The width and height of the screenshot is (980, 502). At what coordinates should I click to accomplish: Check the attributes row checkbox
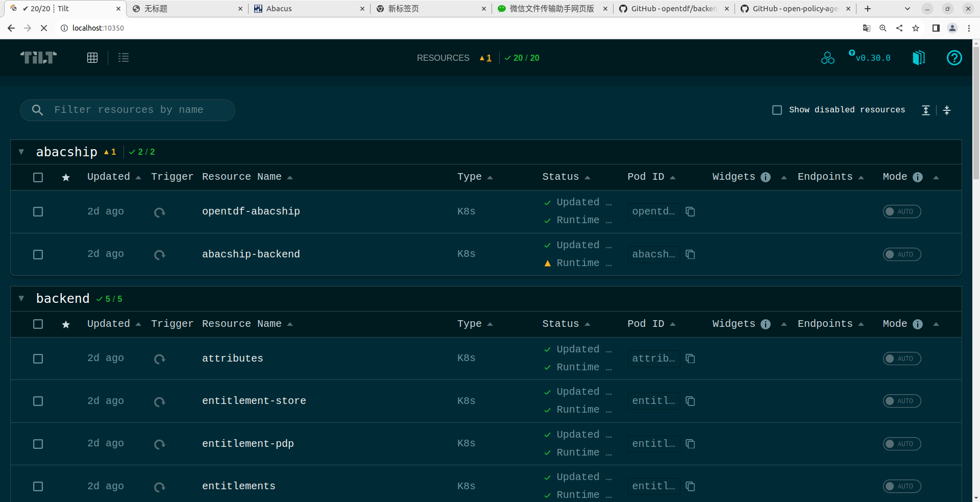tap(38, 358)
